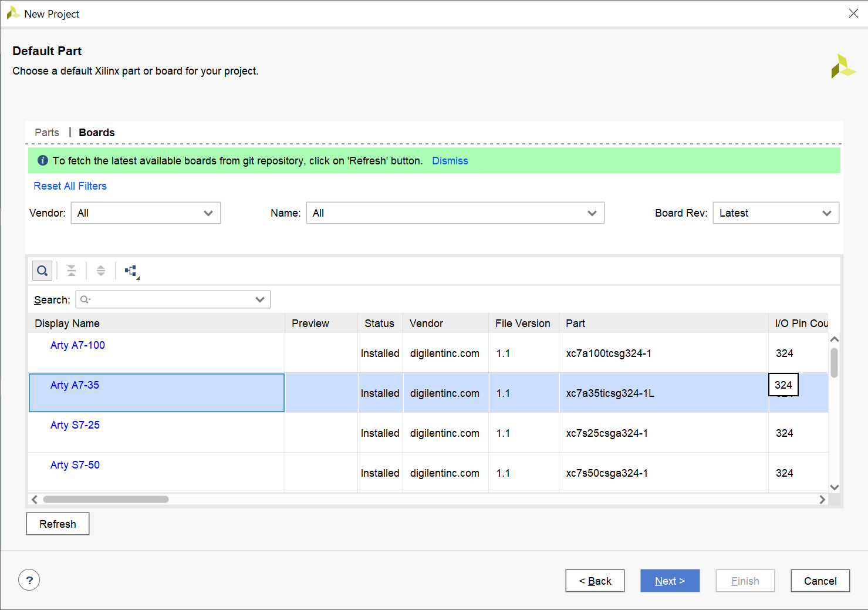Click the Refresh button
Image resolution: width=868 pixels, height=610 pixels.
[x=58, y=524]
